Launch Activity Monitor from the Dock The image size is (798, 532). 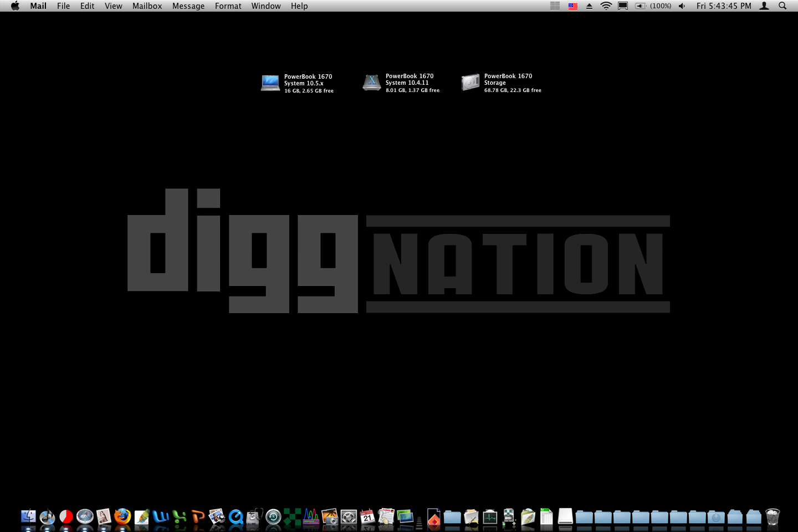pyautogui.click(x=490, y=517)
